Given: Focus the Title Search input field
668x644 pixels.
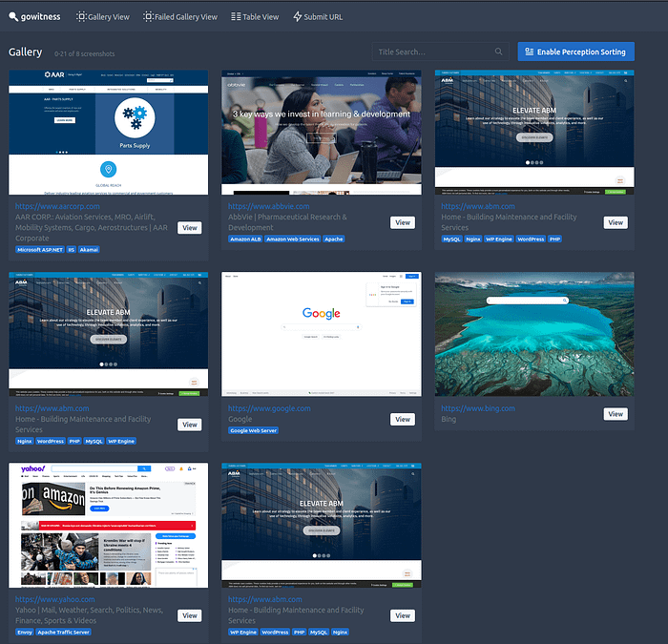Looking at the screenshot, I should pyautogui.click(x=432, y=52).
